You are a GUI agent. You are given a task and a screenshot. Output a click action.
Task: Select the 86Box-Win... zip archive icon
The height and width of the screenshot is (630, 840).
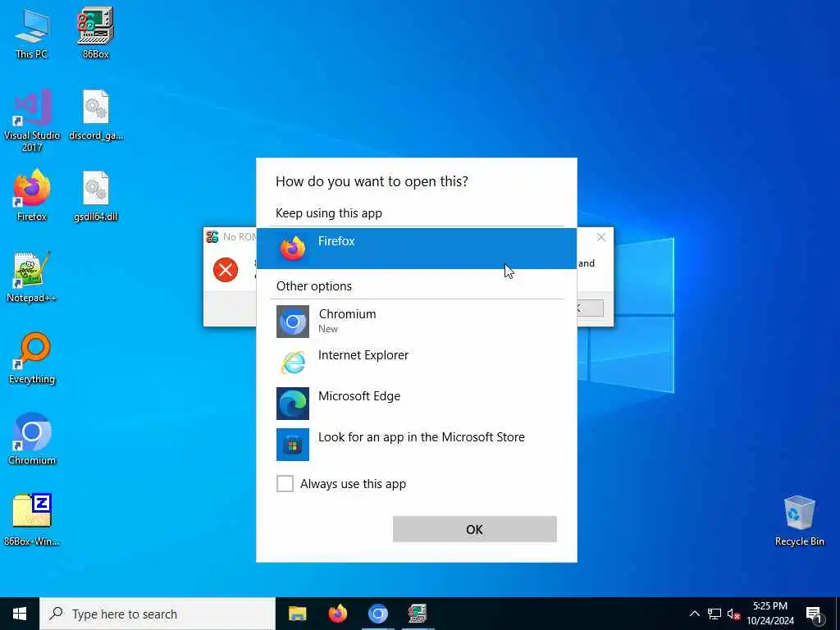point(32,519)
